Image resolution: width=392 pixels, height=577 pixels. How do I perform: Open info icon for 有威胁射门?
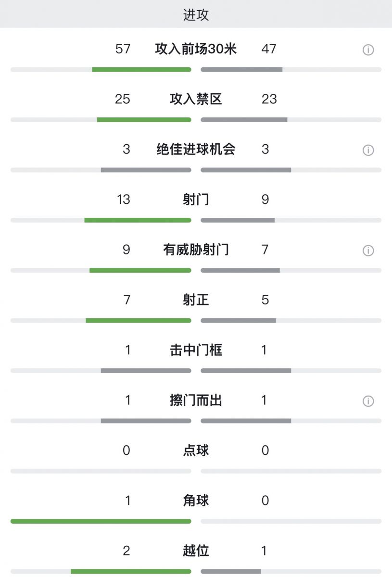coord(368,251)
